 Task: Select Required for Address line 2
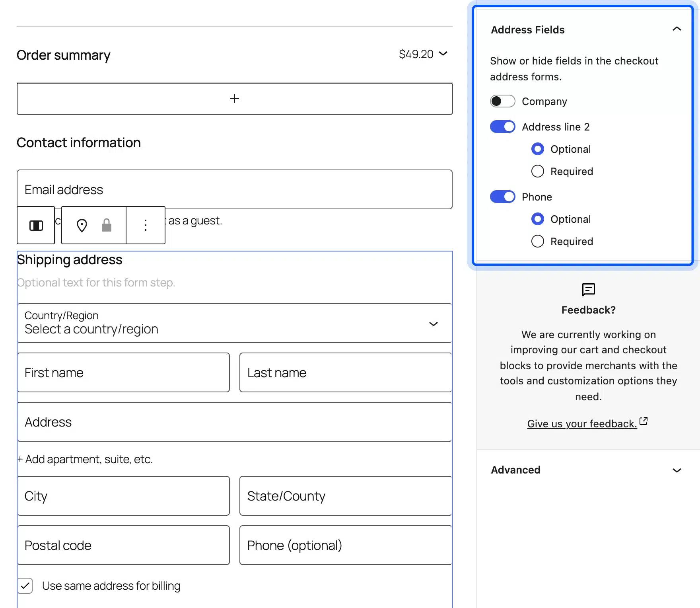538,171
